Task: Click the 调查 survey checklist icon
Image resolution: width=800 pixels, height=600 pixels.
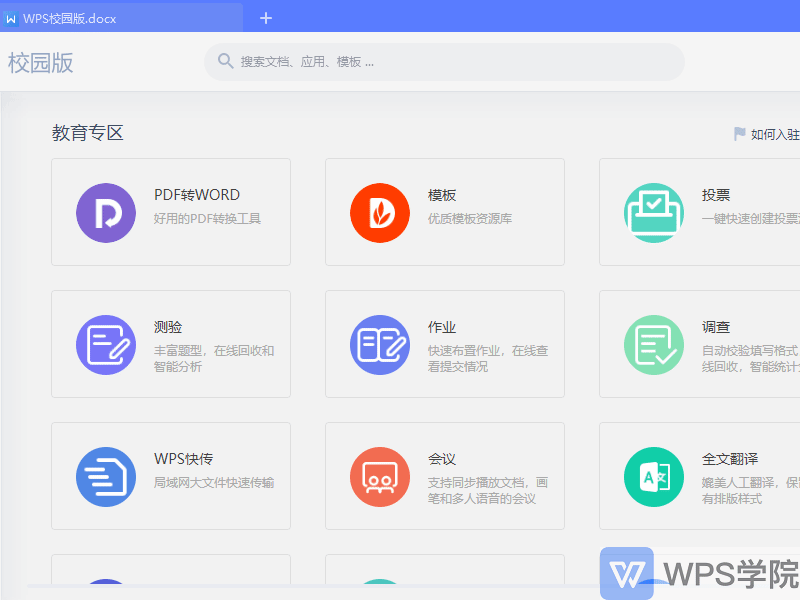Action: pos(654,345)
